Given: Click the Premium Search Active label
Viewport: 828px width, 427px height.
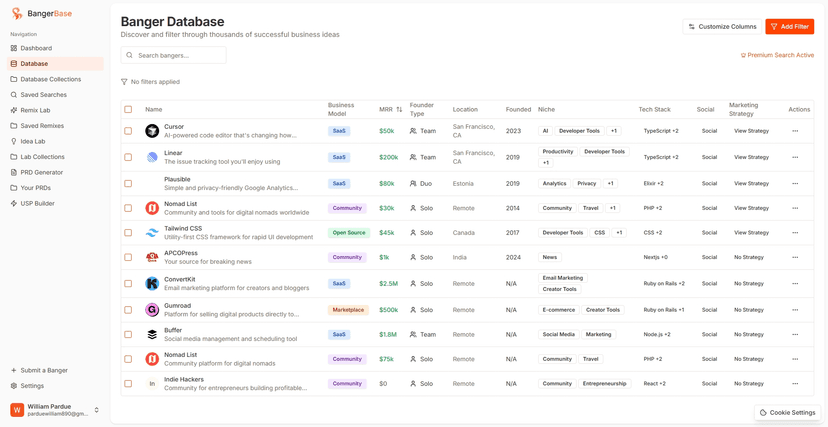Looking at the screenshot, I should pyautogui.click(x=777, y=55).
